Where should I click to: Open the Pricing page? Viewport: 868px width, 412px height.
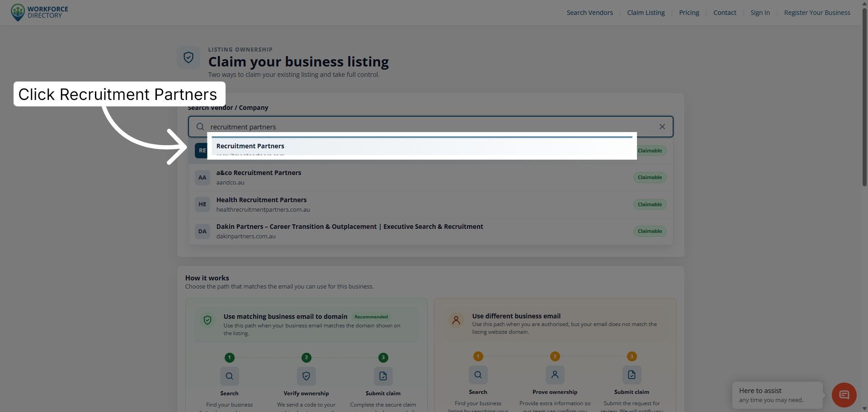click(689, 13)
